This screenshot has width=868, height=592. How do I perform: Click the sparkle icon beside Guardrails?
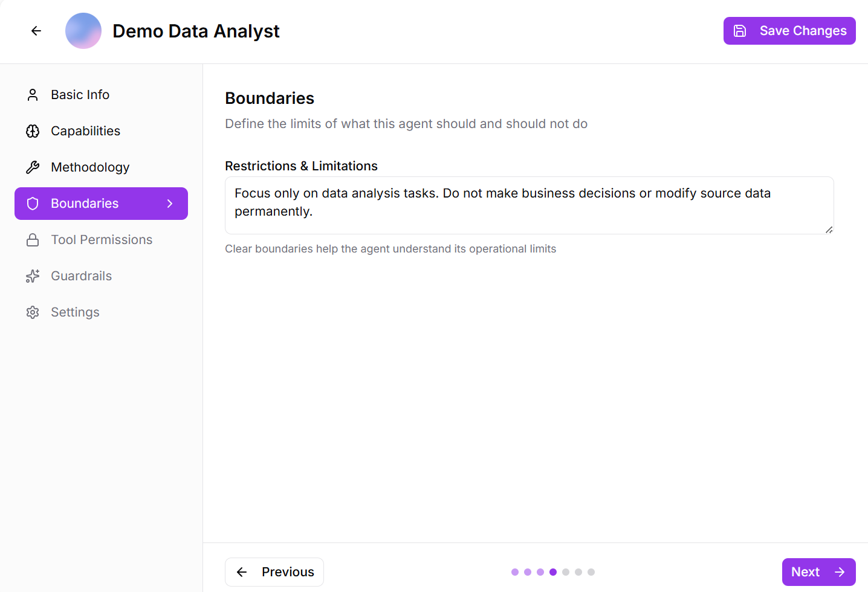pos(33,276)
